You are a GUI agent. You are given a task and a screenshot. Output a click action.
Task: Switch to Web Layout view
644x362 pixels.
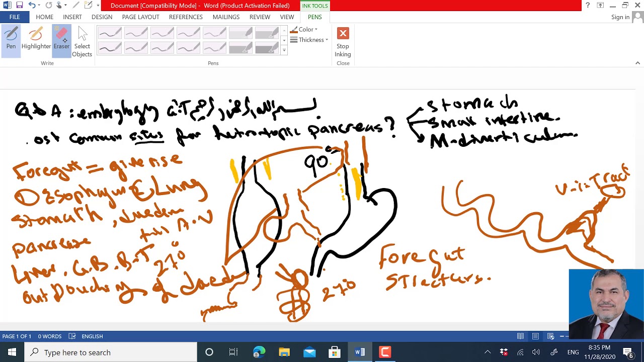(550, 336)
